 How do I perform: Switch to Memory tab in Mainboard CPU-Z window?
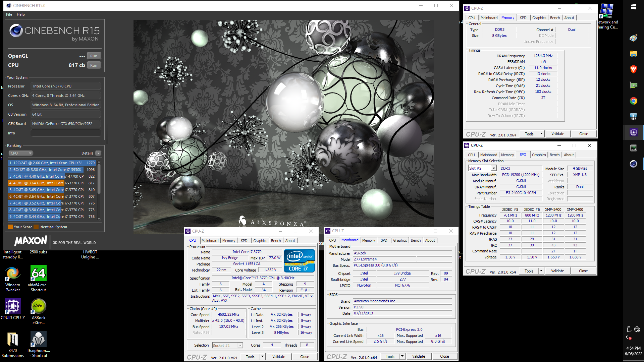[368, 240]
